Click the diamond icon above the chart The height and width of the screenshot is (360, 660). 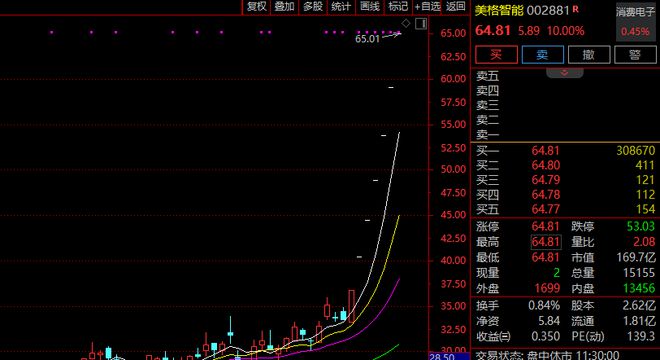tap(406, 23)
